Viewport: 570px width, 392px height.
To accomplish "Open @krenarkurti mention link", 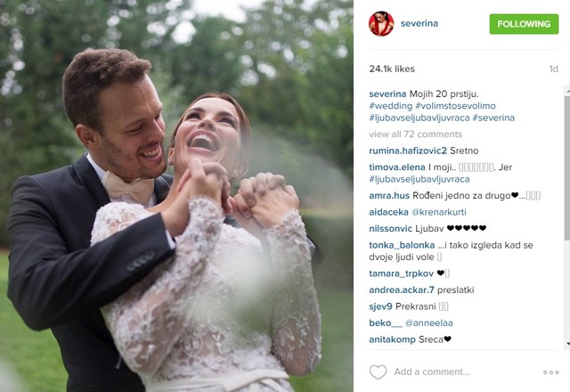I will 439,212.
